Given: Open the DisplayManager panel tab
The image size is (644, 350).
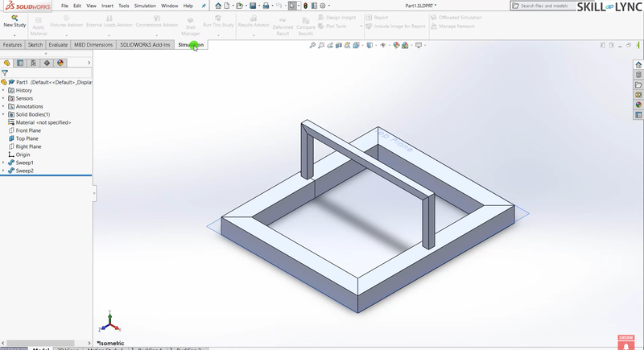Looking at the screenshot, I should (60, 62).
